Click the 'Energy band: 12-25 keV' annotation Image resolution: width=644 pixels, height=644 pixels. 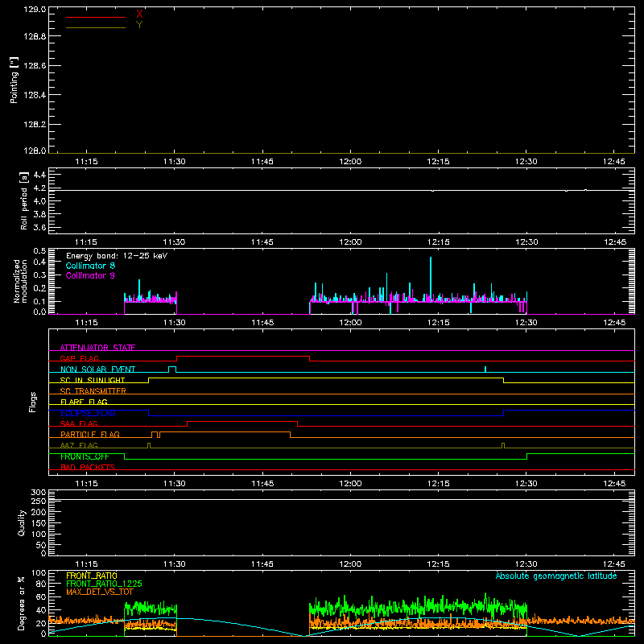117,256
